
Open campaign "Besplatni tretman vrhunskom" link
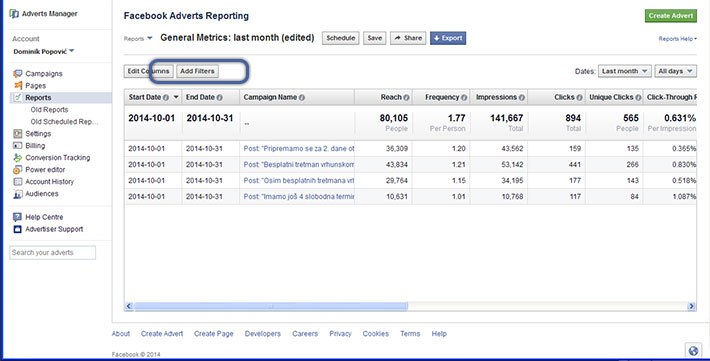point(299,164)
